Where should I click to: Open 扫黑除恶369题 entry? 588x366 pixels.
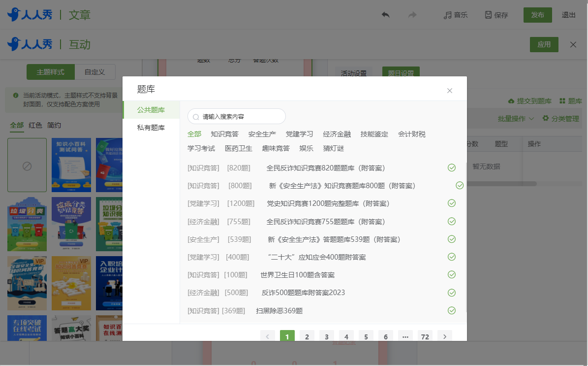tap(279, 311)
